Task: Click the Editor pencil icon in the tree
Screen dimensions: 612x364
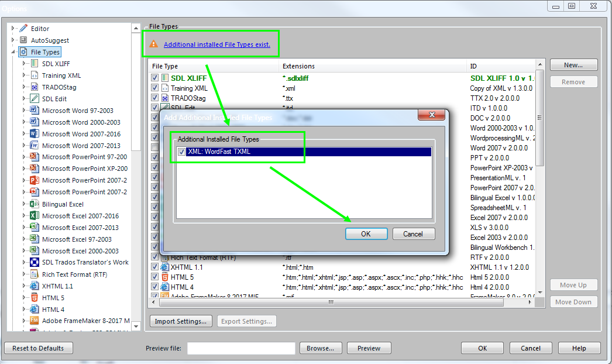Action: tap(23, 29)
